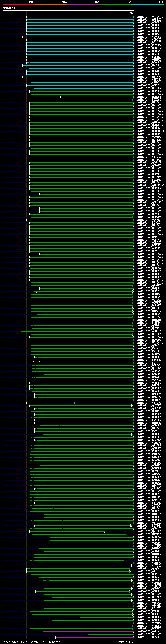Click the UniRef100_Q6Z382 label

[x=149, y=54]
